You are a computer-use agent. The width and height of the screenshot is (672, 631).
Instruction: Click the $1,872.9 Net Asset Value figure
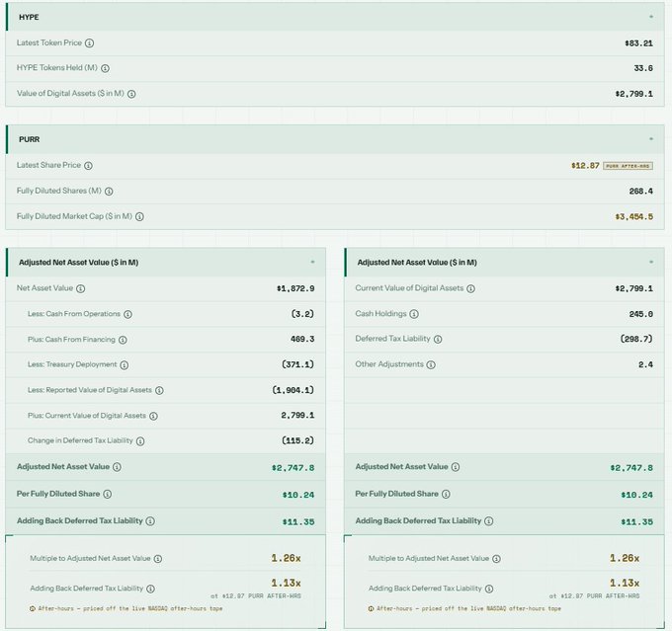click(x=295, y=288)
